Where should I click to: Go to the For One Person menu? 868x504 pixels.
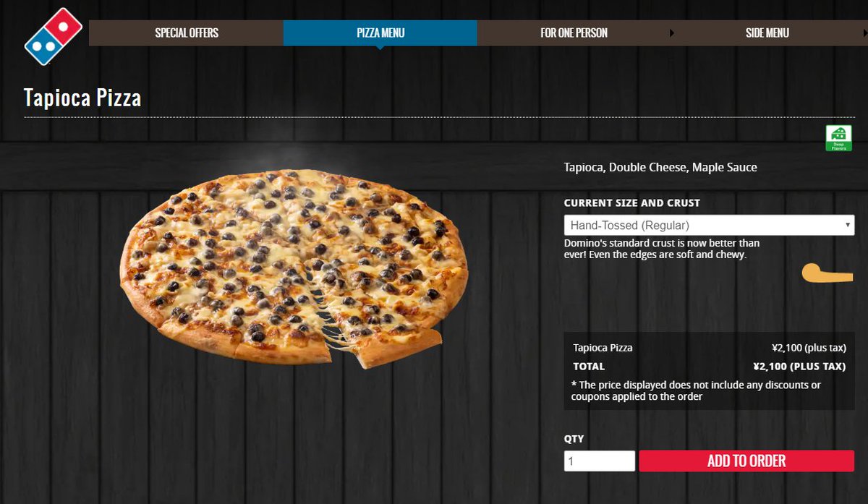coord(574,33)
